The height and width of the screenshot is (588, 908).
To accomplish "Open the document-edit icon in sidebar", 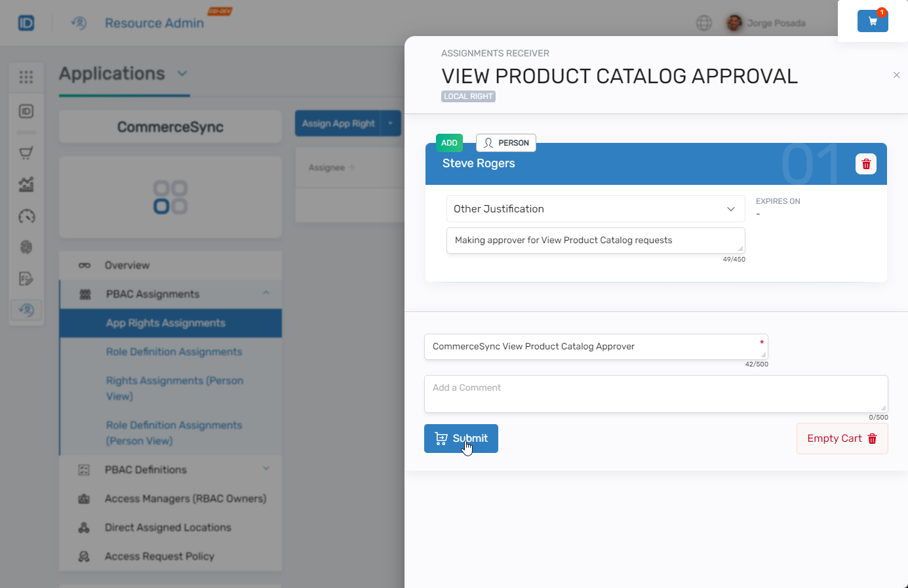I will (x=26, y=279).
